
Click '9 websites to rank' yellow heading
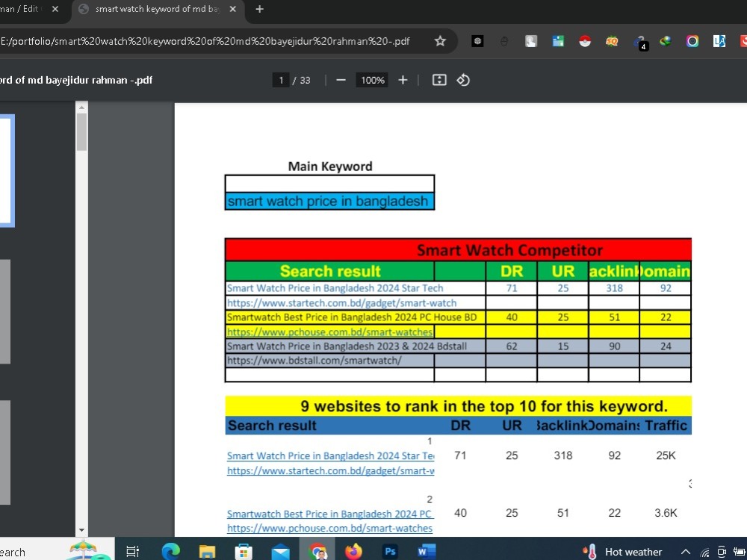coord(484,406)
